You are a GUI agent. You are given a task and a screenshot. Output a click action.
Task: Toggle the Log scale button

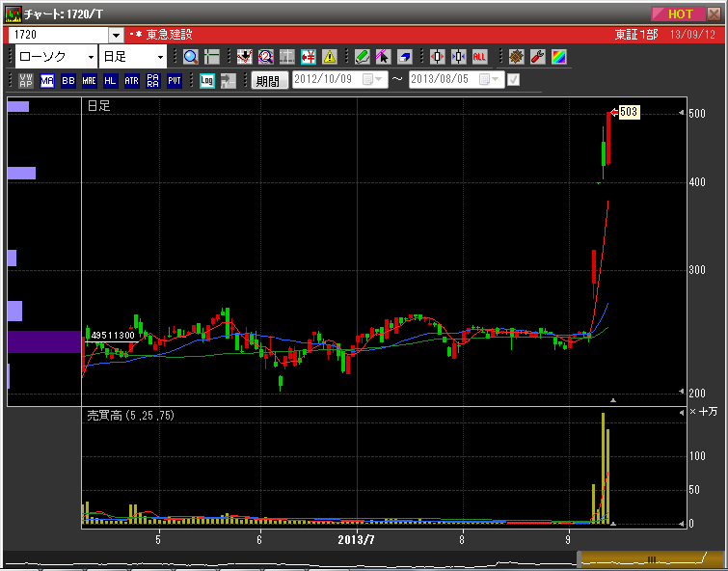click(206, 81)
